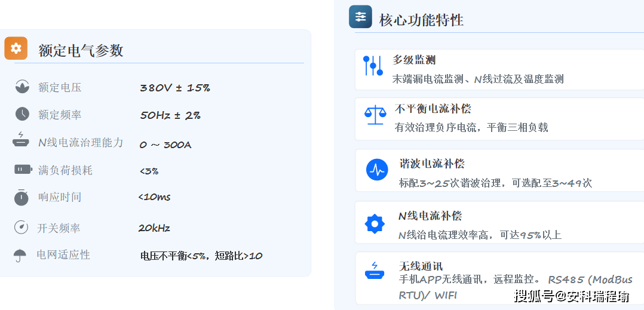
Task: Click the vertical sliders icon for 多级监测
Action: (x=373, y=65)
